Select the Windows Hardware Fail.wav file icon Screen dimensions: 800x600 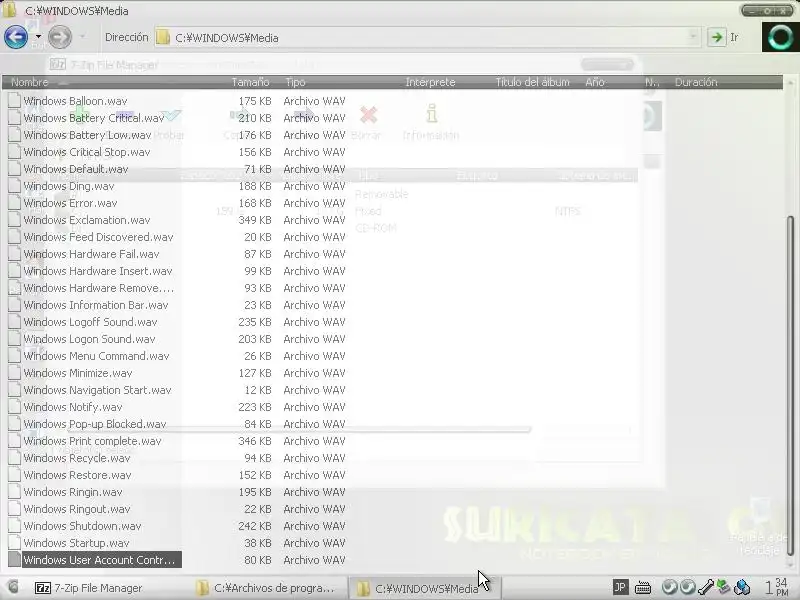(x=14, y=254)
